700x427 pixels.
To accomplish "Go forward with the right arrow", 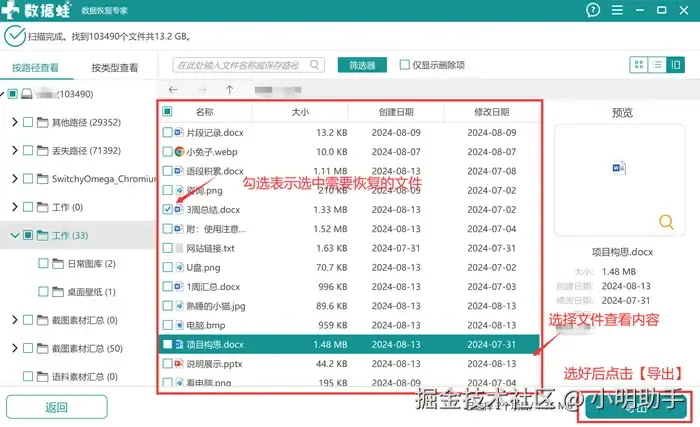I will [202, 90].
